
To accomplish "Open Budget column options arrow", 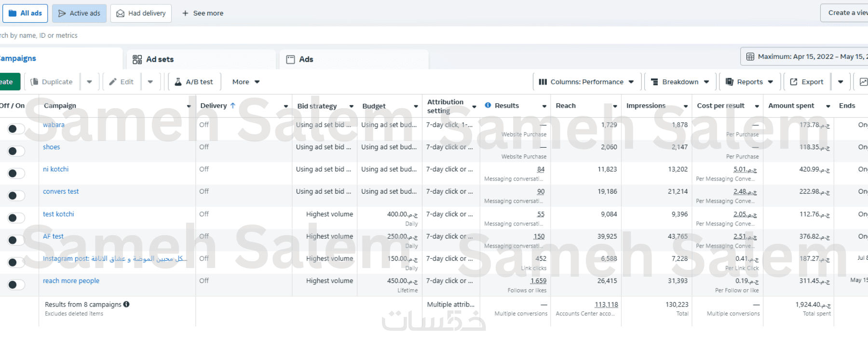I will click(x=416, y=106).
